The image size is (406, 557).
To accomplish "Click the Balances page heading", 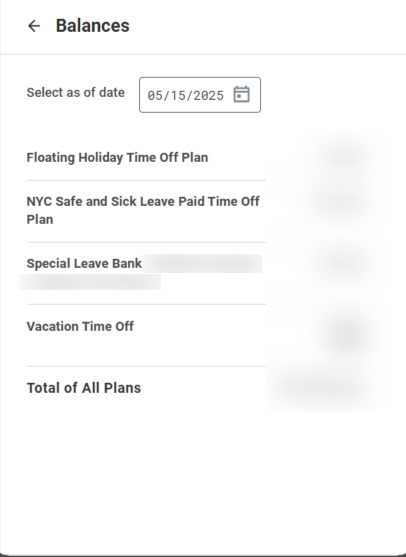I will 93,26.
